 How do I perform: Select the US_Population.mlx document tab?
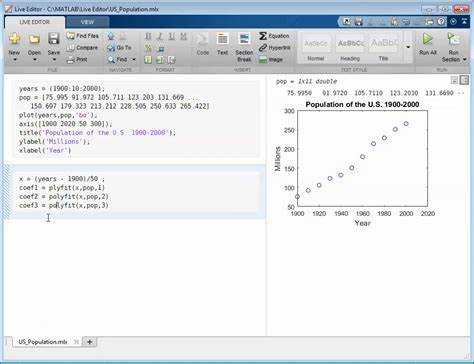point(43,342)
